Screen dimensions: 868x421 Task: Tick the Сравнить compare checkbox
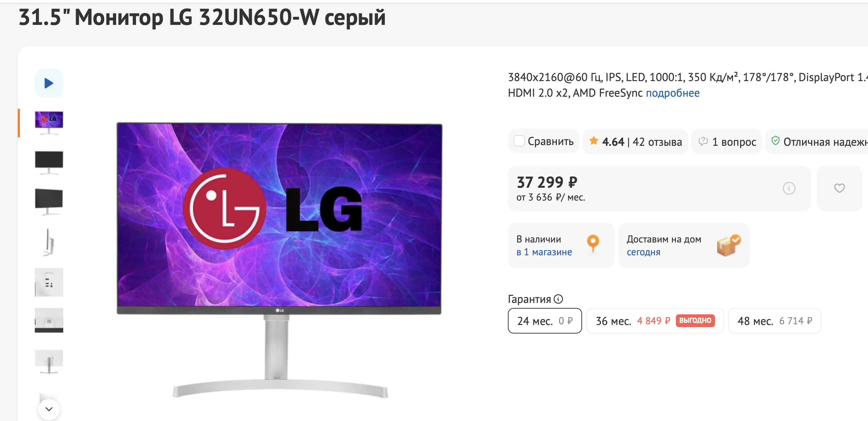pos(519,141)
